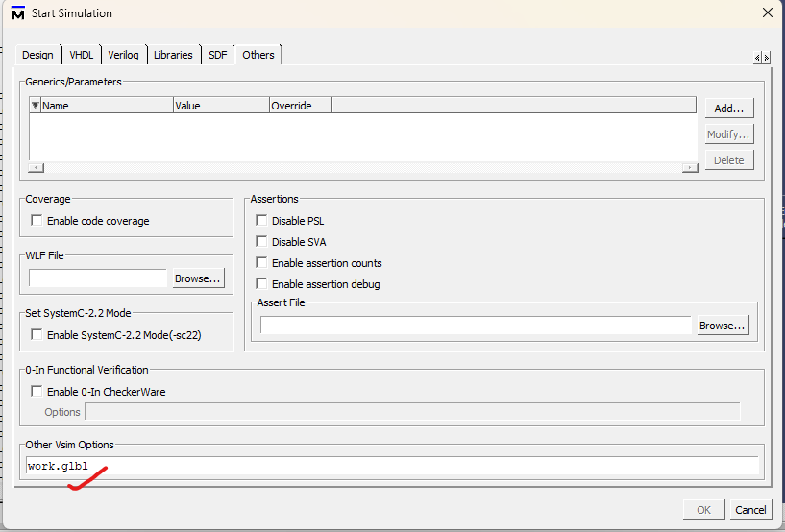Click the generics list horizontal scrollbar track
785x532 pixels.
pyautogui.click(x=363, y=168)
